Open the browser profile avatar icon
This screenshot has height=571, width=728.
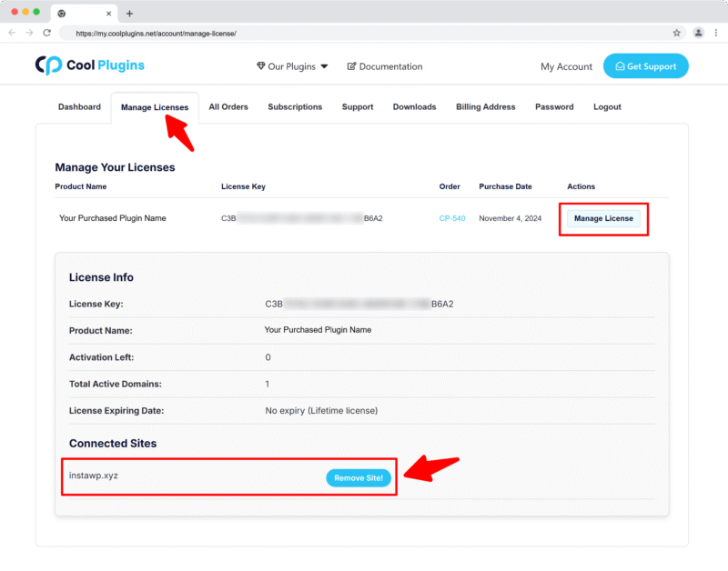coord(698,33)
